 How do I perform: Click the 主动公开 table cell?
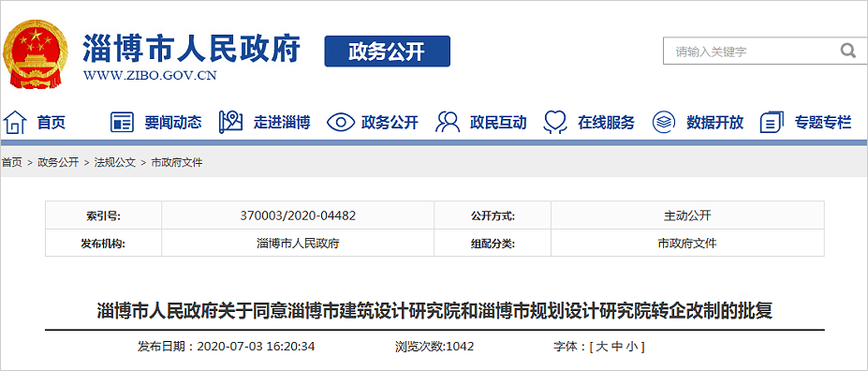click(687, 215)
